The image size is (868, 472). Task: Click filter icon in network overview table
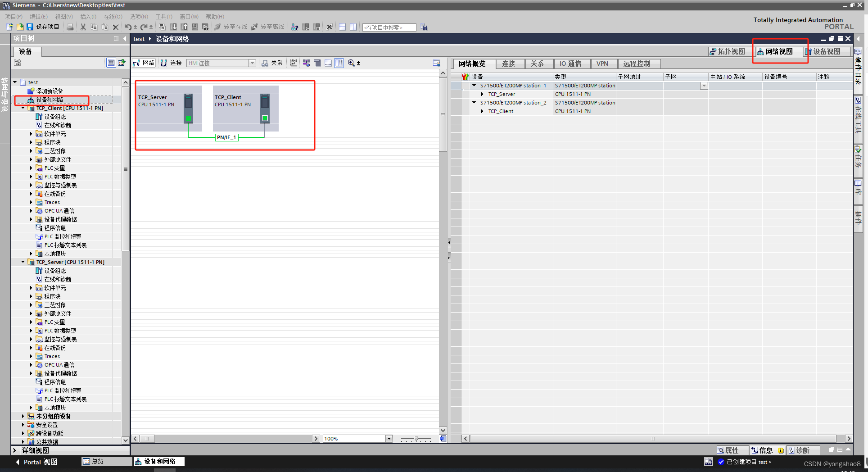[465, 77]
